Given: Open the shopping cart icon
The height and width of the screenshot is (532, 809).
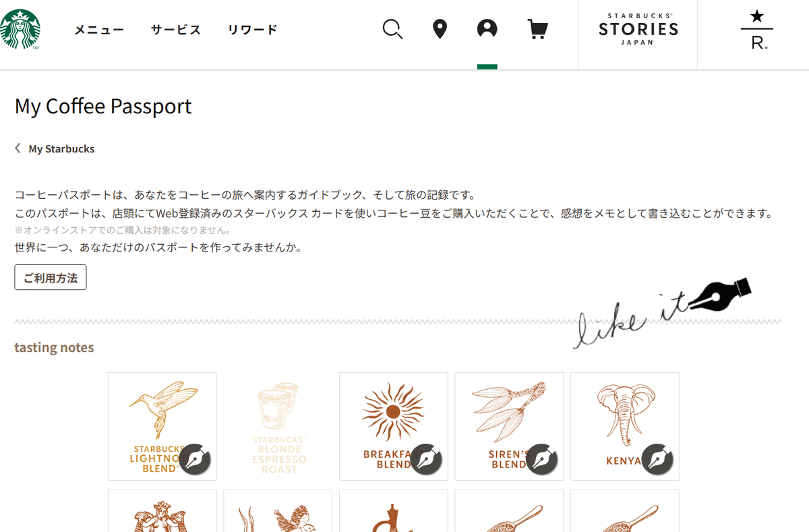Looking at the screenshot, I should click(x=537, y=29).
